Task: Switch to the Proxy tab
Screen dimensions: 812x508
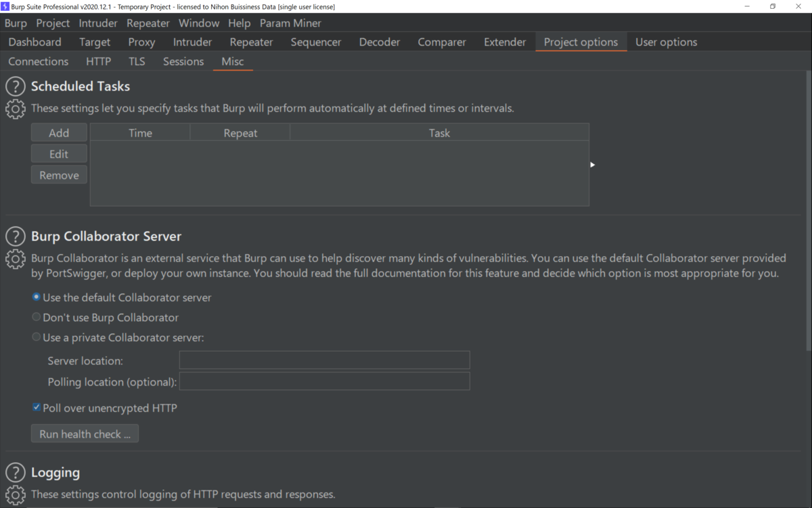Action: pos(141,42)
